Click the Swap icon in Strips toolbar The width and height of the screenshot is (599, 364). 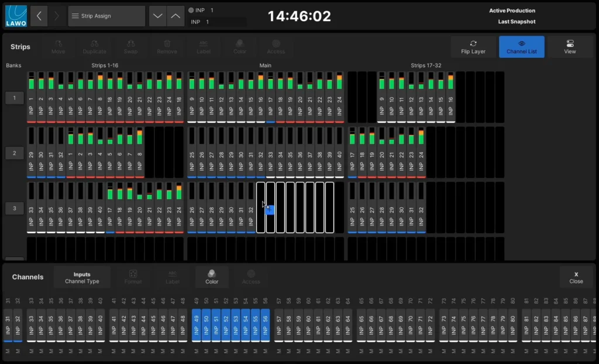click(130, 47)
